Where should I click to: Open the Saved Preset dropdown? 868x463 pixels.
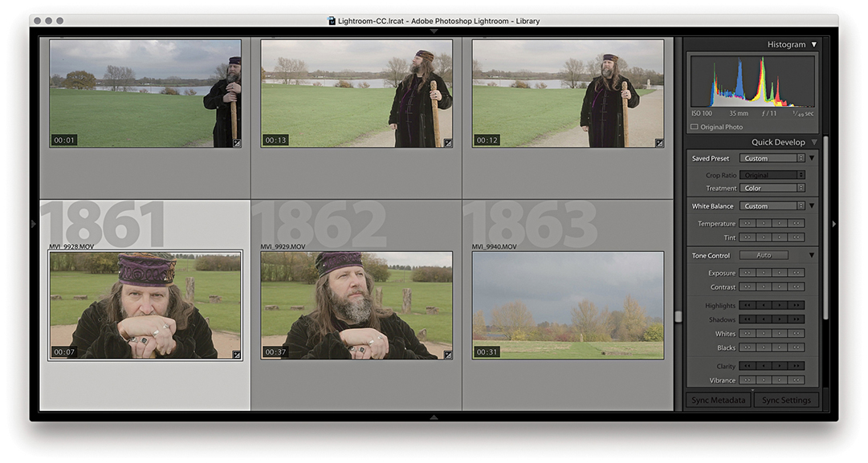pos(772,158)
